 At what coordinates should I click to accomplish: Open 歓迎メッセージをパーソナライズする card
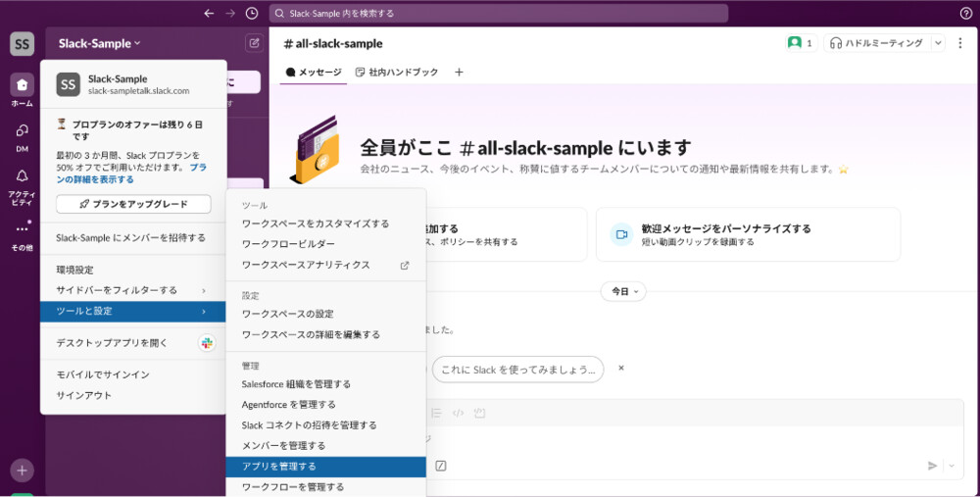coord(748,234)
